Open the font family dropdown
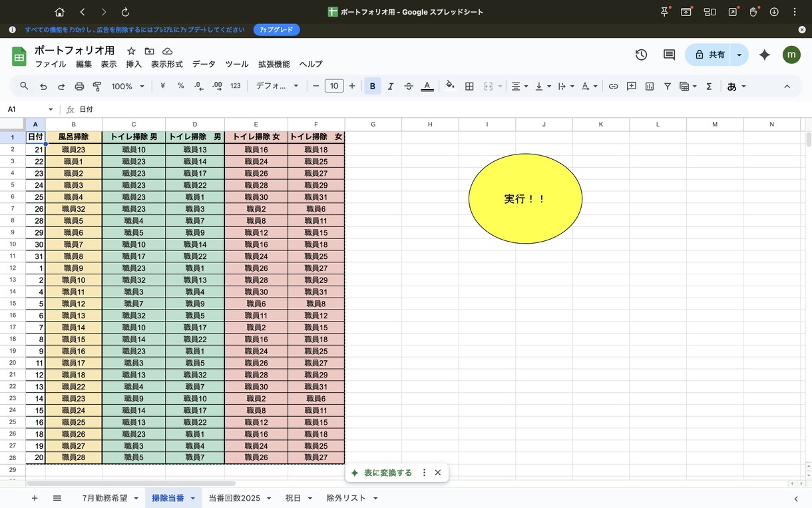This screenshot has height=508, width=812. click(x=278, y=86)
